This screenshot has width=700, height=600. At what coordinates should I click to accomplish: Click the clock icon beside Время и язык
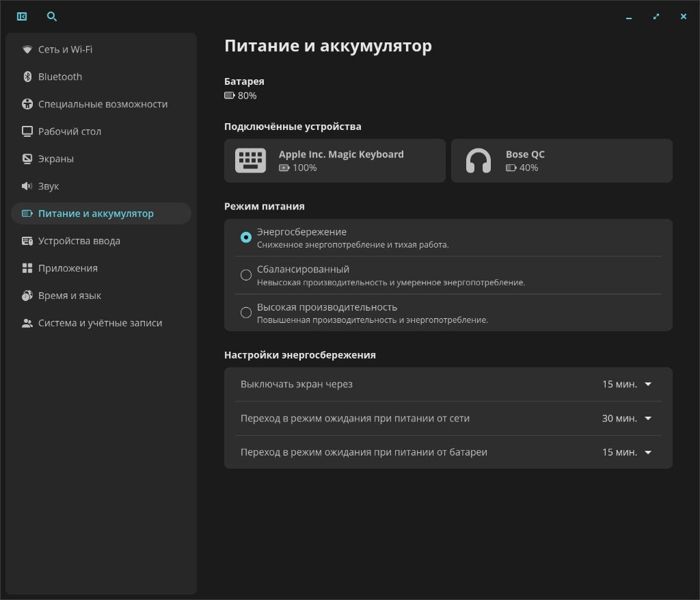[x=27, y=296]
